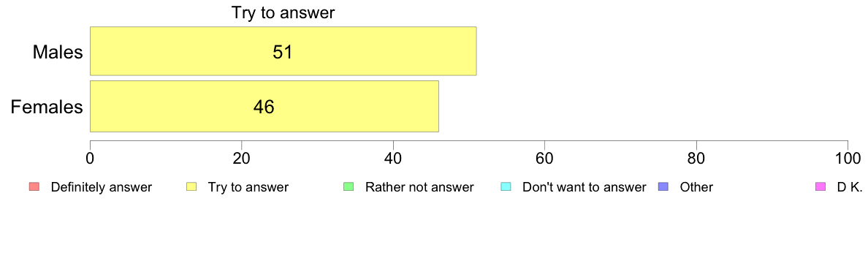Click the value 51 in Males bar

[282, 52]
